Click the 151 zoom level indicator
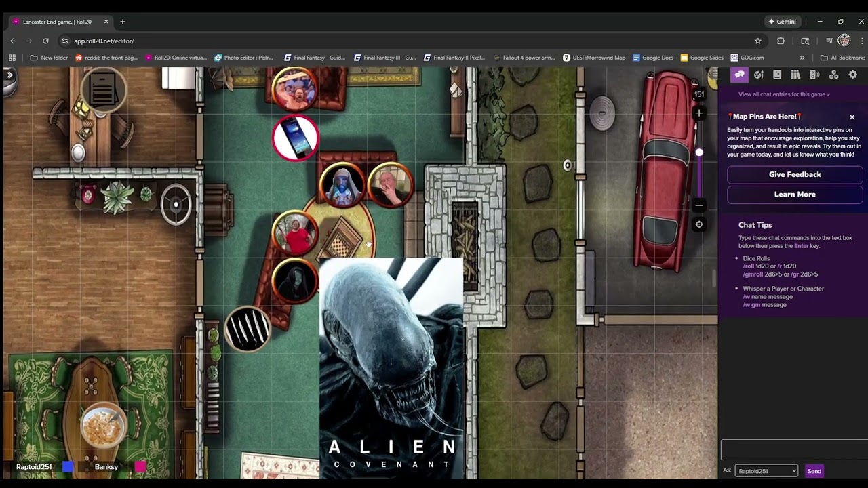The height and width of the screenshot is (488, 868). coord(699,95)
